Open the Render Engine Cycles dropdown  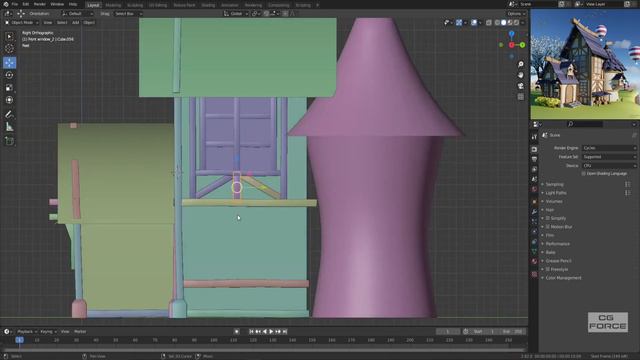[609, 148]
